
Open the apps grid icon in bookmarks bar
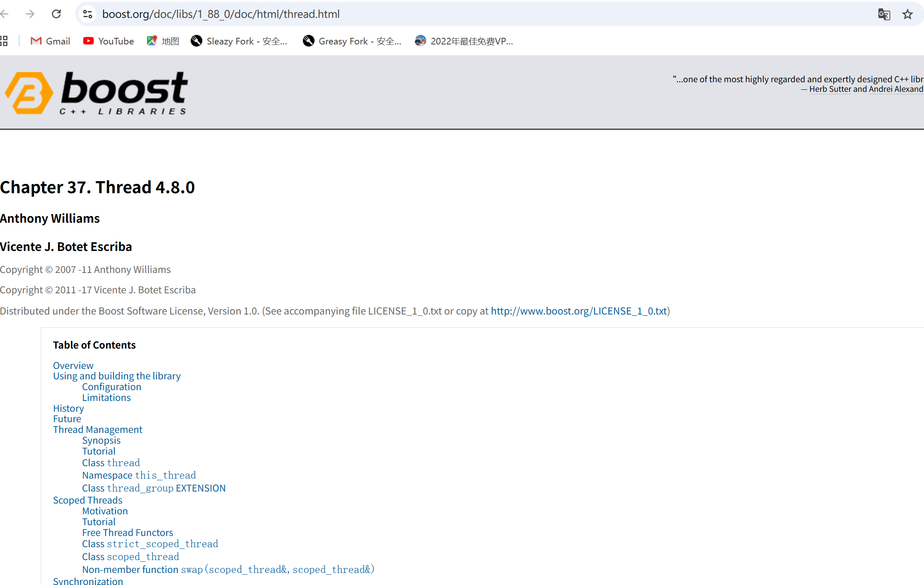[x=4, y=41]
